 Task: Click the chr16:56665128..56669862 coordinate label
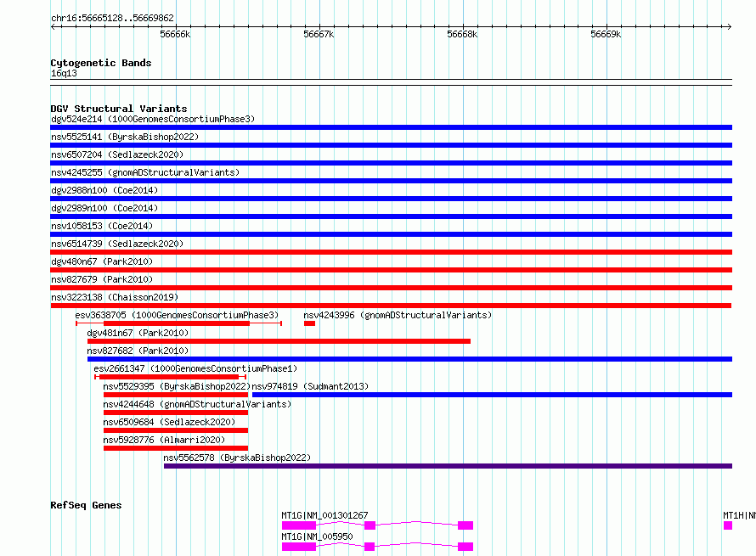point(112,19)
